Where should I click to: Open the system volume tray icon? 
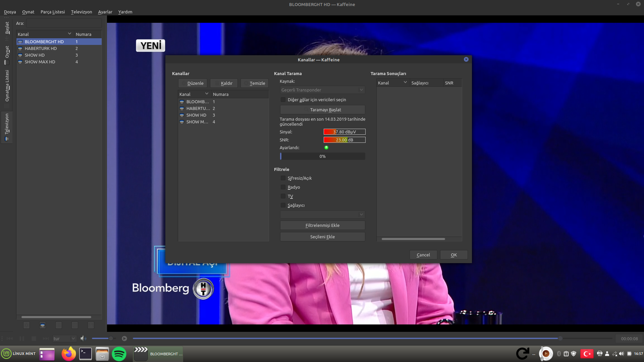622,354
